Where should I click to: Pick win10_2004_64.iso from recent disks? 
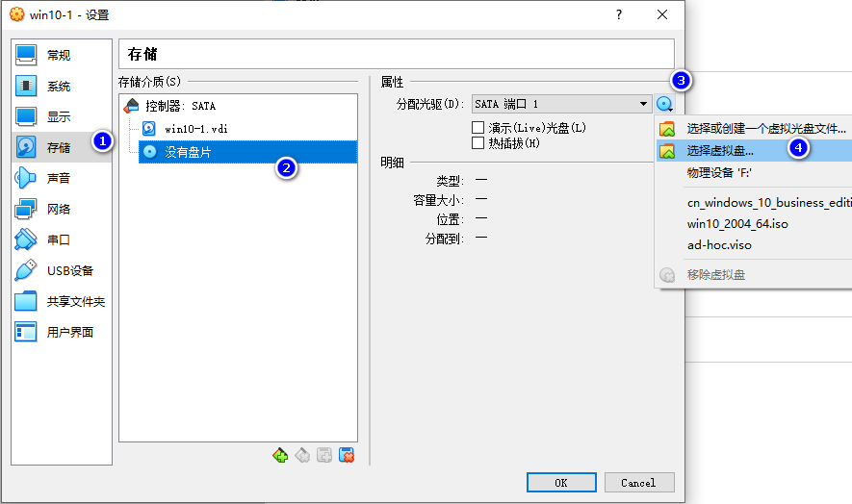pyautogui.click(x=737, y=223)
